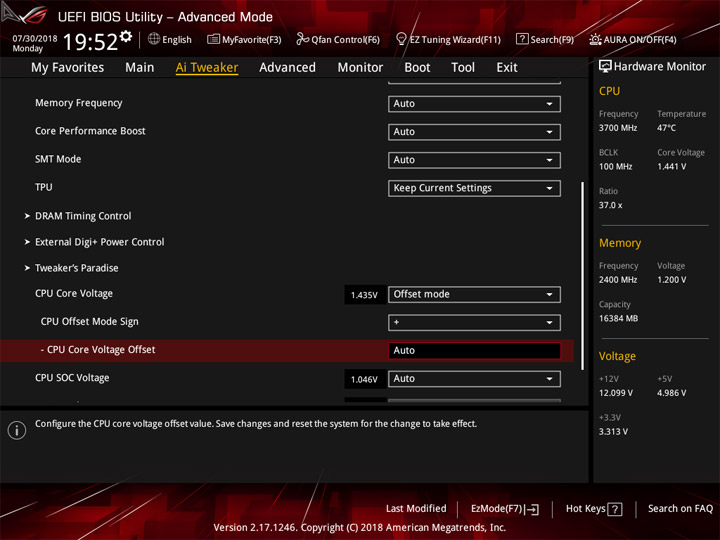Click Last Modified button
Image resolution: width=720 pixels, height=540 pixels.
point(416,508)
